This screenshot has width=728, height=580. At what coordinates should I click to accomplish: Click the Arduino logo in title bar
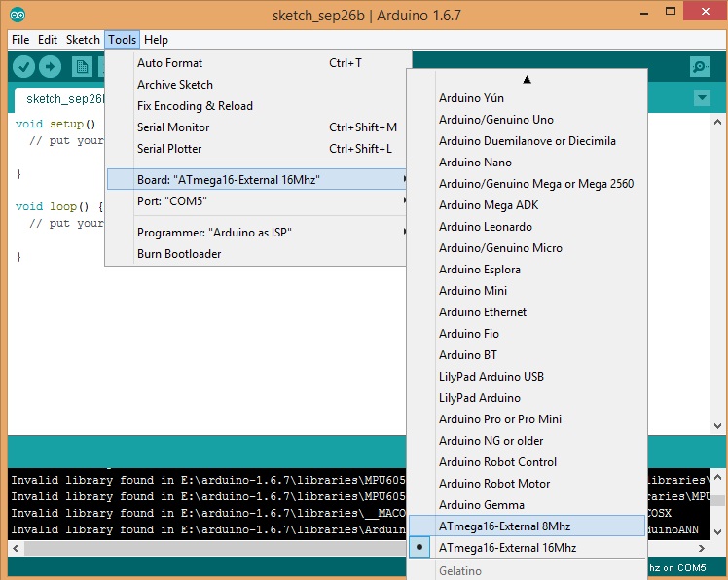18,15
